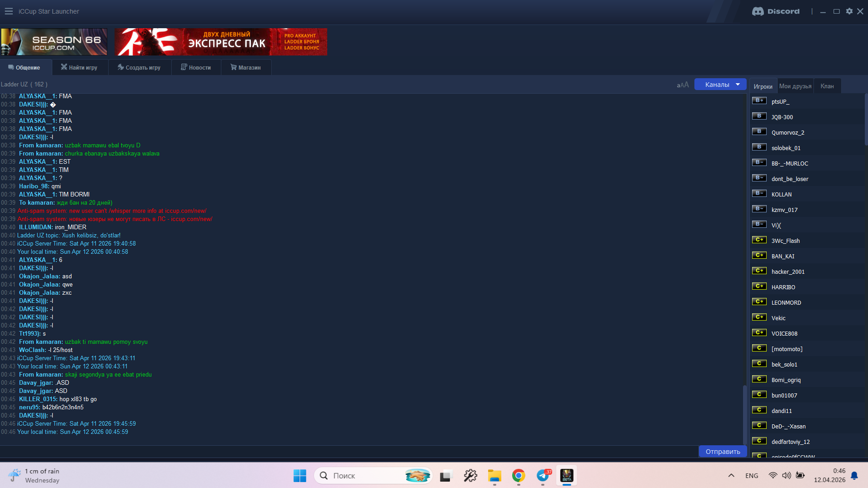Click the Экспресс Пак promo banner
Screen dimensions: 868x488
[221, 42]
